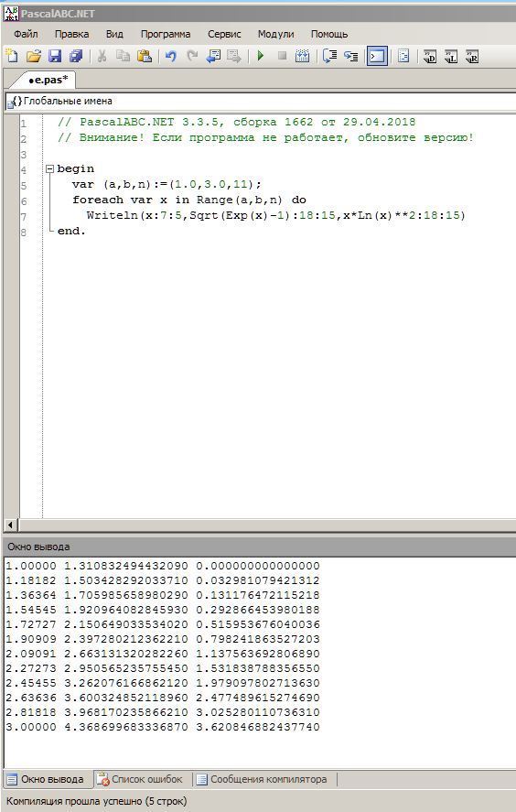The image size is (516, 812).
Task: Click the New file toolbar icon
Action: point(11,56)
